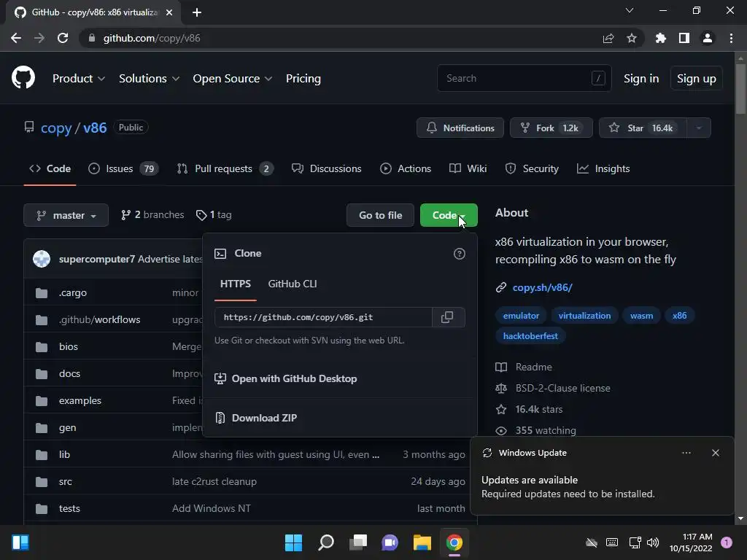Switch to the Issues tab

point(123,168)
